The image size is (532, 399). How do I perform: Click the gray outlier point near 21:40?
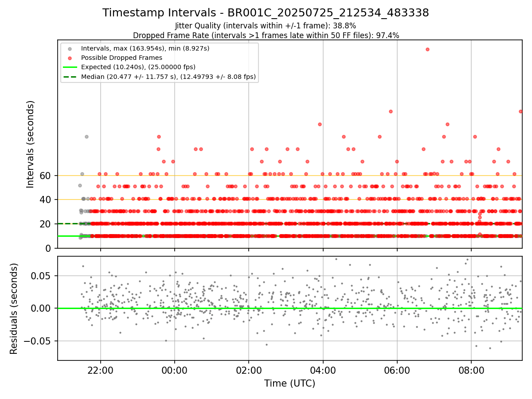pyautogui.click(x=86, y=137)
